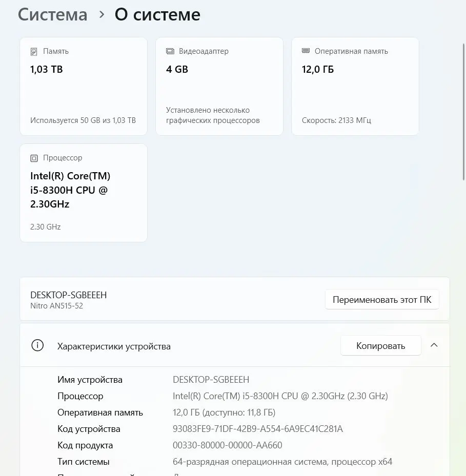The height and width of the screenshot is (476, 466).
Task: Click the breadcrumb chevron after Система
Action: click(102, 14)
